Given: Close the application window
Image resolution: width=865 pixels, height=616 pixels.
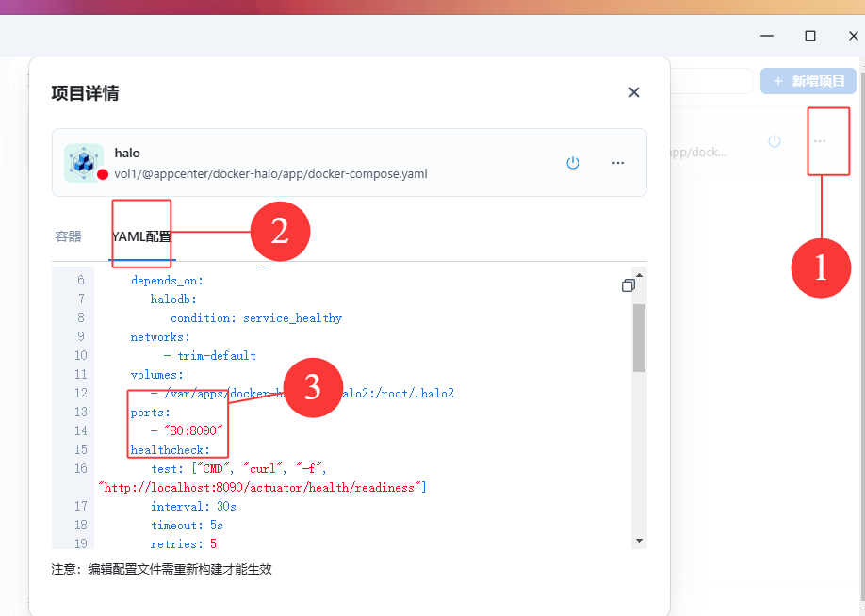Looking at the screenshot, I should coord(853,36).
